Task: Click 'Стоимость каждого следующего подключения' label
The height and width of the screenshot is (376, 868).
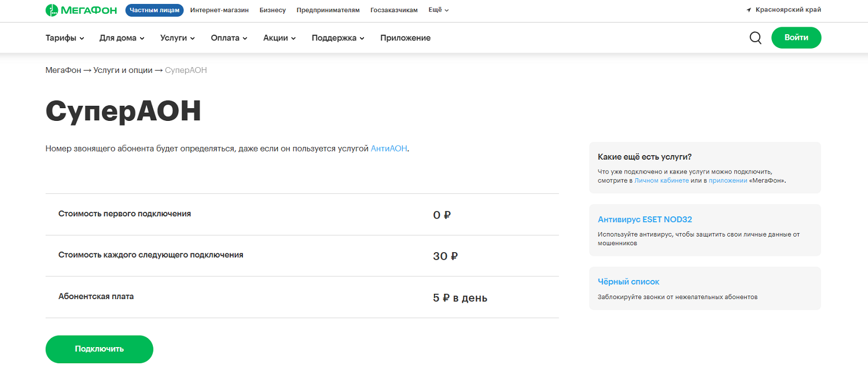Action: point(151,255)
